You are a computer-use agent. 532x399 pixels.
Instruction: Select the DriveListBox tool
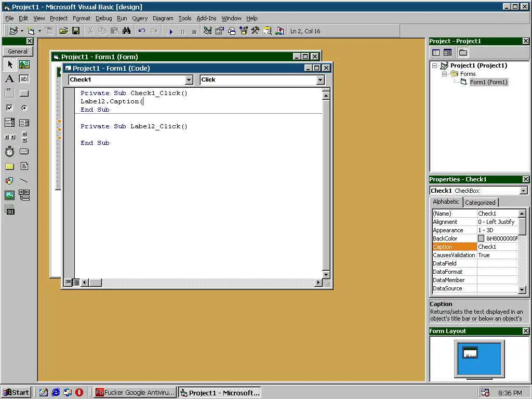point(24,152)
